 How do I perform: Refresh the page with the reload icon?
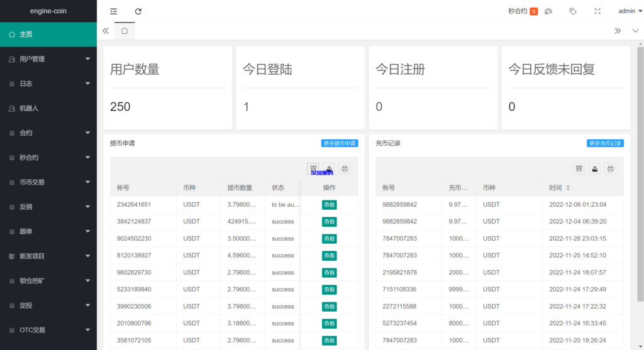(x=138, y=11)
